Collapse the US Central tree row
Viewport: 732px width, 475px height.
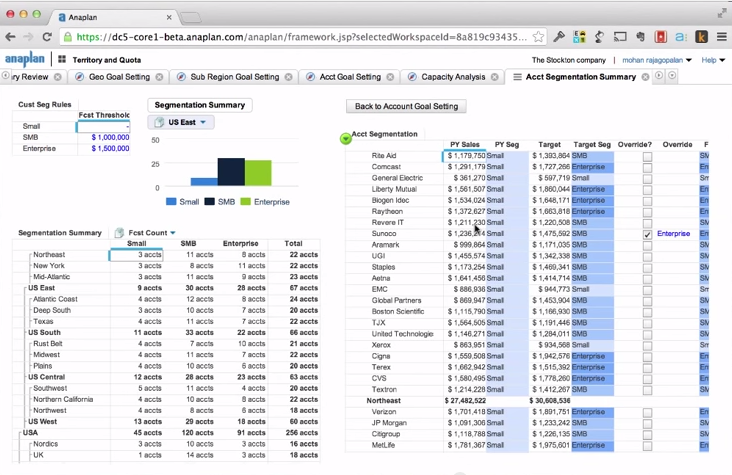click(25, 377)
